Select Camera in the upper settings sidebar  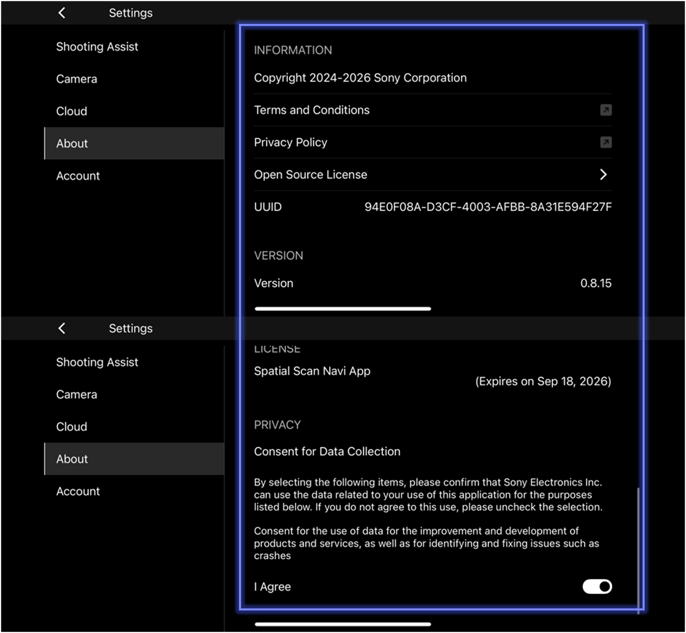[77, 79]
